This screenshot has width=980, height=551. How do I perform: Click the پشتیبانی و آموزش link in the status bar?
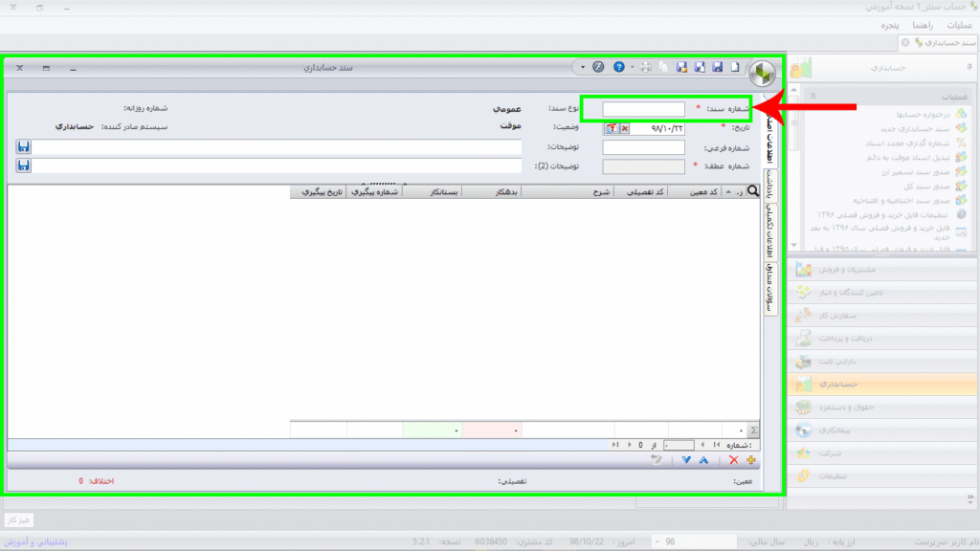point(35,541)
